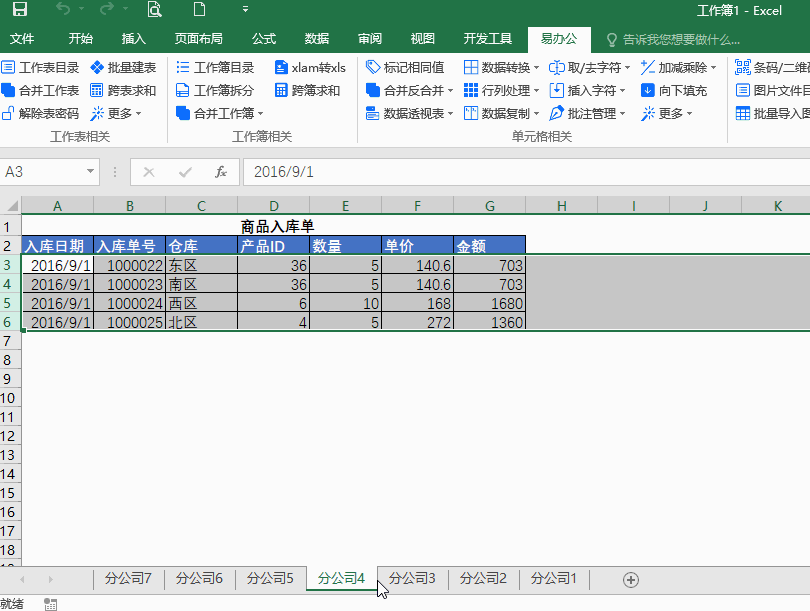Viewport: 810px width, 611px height.
Task: Select row 7 header
Action: [10, 341]
